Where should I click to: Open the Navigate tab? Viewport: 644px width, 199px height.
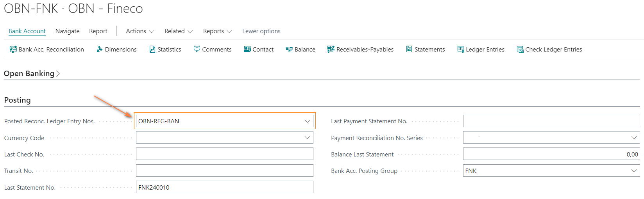67,31
